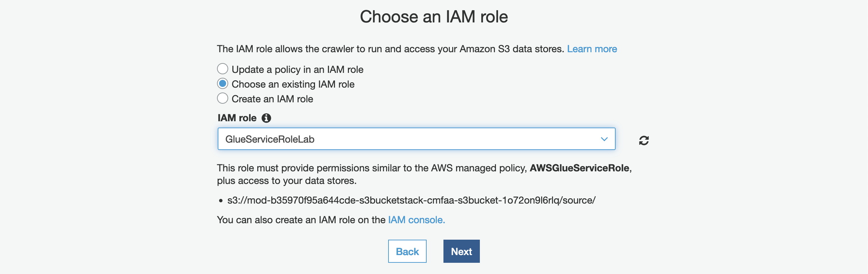The width and height of the screenshot is (868, 274).
Task: Click the chevron arrow in the IAM role dropdown
Action: click(604, 139)
